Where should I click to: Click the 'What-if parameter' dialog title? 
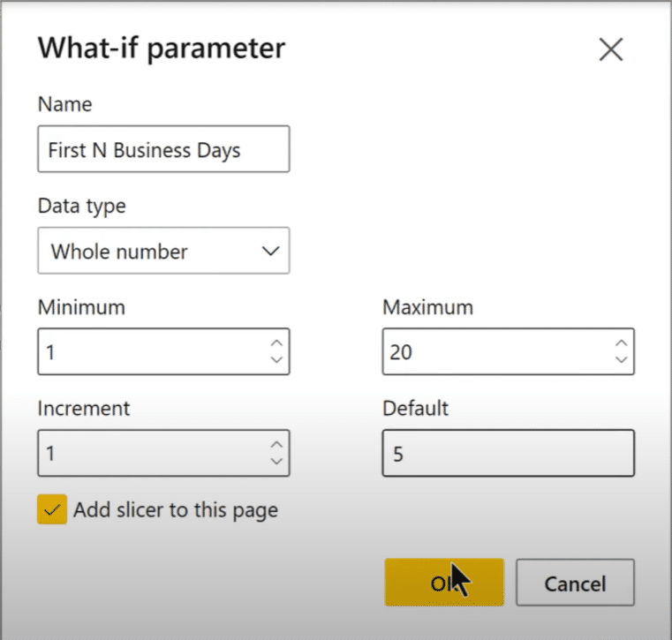162,49
